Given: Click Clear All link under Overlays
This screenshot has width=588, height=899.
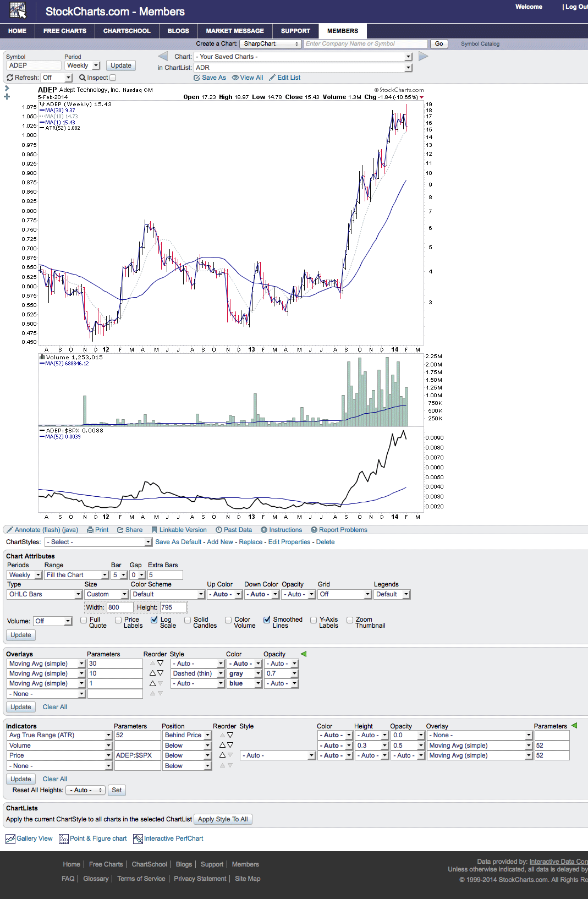Looking at the screenshot, I should (x=55, y=707).
